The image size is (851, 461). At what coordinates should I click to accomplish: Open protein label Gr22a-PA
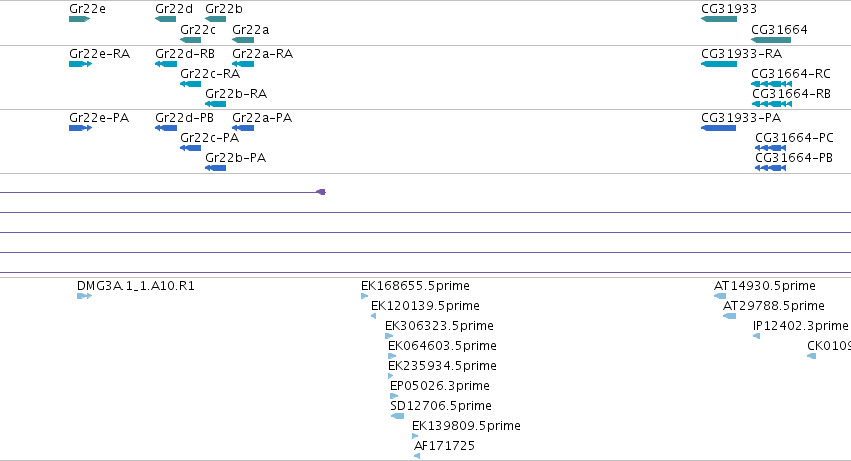click(x=262, y=118)
